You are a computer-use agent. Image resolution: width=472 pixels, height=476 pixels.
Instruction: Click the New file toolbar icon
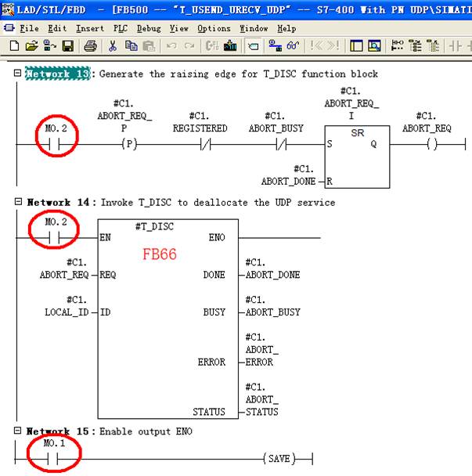tap(14, 46)
